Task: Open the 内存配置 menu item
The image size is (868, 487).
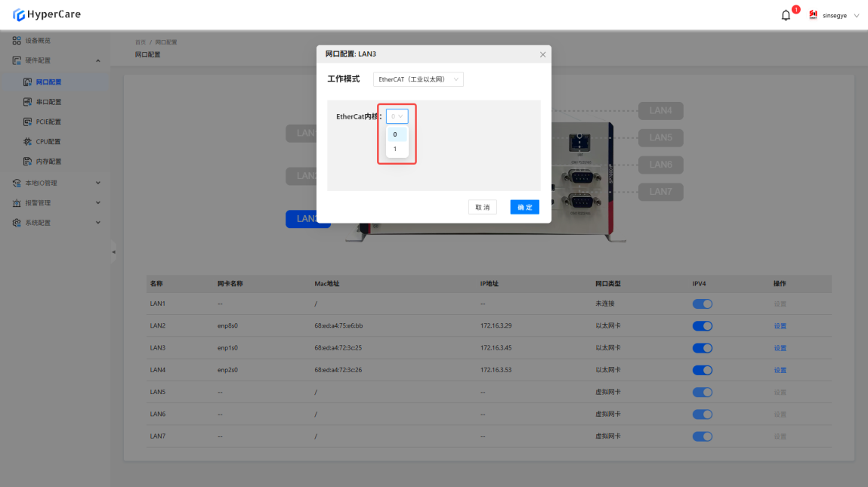Action: (48, 162)
